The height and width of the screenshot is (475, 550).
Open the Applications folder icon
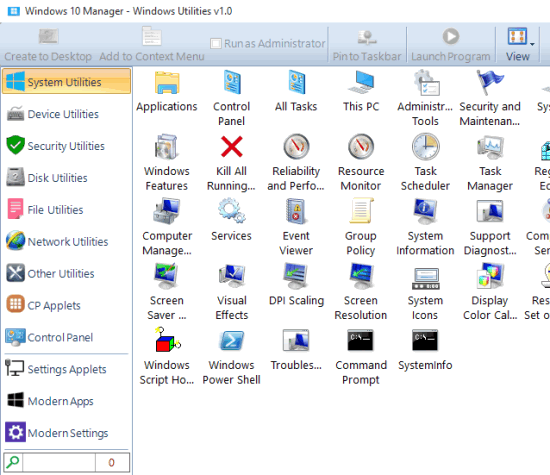pyautogui.click(x=167, y=83)
